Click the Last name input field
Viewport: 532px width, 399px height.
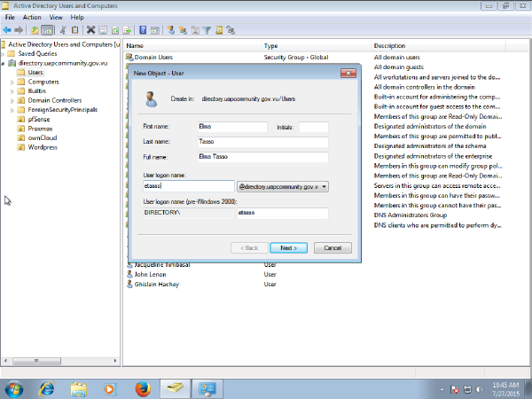[x=263, y=142]
